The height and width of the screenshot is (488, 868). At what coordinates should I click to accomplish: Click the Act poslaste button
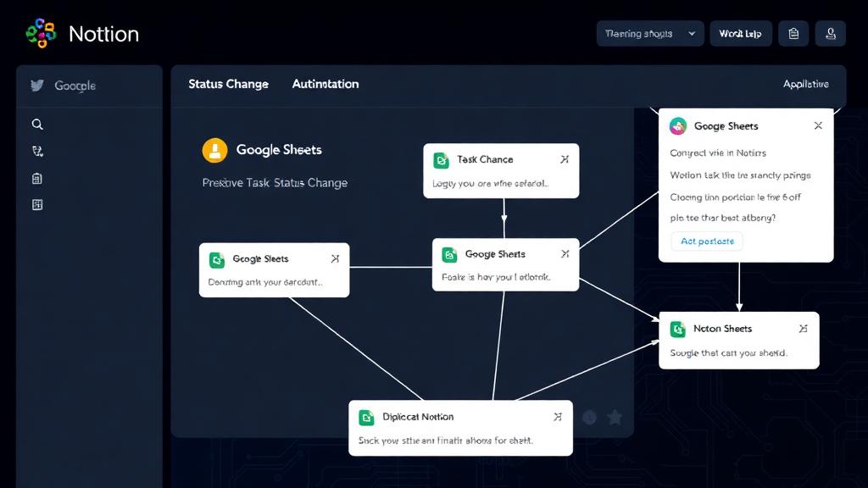pos(707,241)
